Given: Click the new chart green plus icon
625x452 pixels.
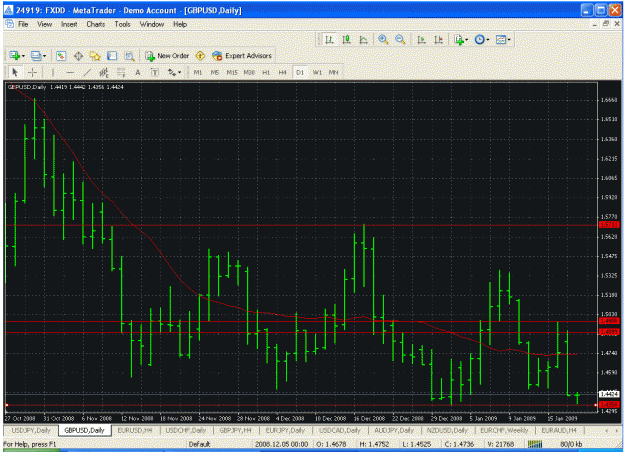Looking at the screenshot, I should (15, 56).
